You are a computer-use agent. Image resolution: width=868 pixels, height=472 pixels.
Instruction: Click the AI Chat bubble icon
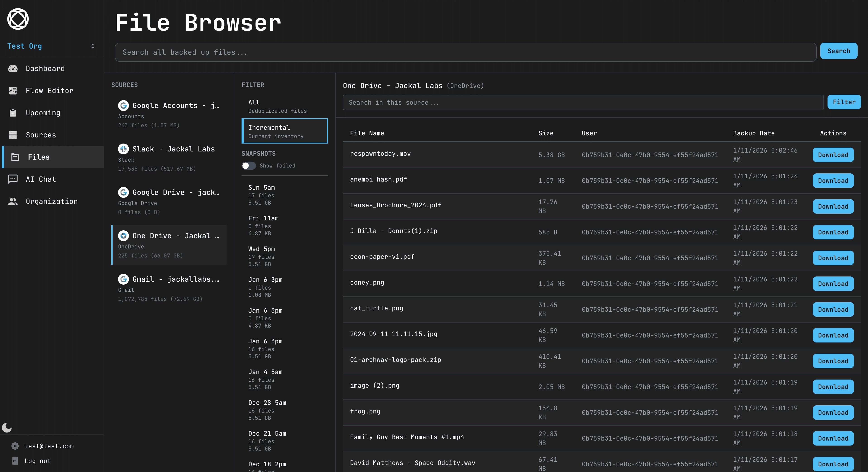tap(13, 179)
